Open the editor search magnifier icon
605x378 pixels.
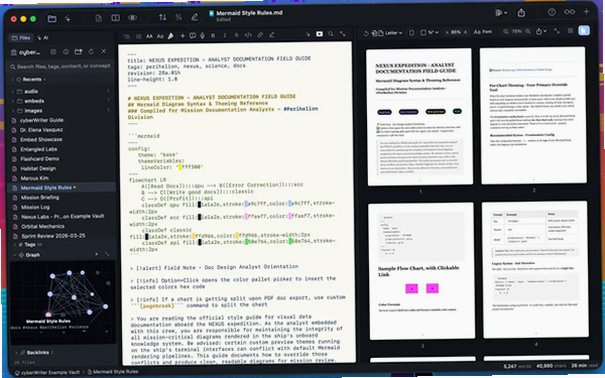point(331,34)
